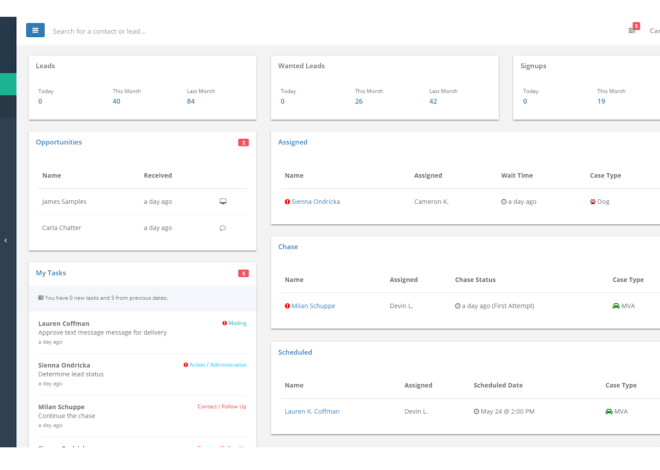The image size is (660, 470).
Task: Open the My Tasks panel heading
Action: (x=51, y=273)
